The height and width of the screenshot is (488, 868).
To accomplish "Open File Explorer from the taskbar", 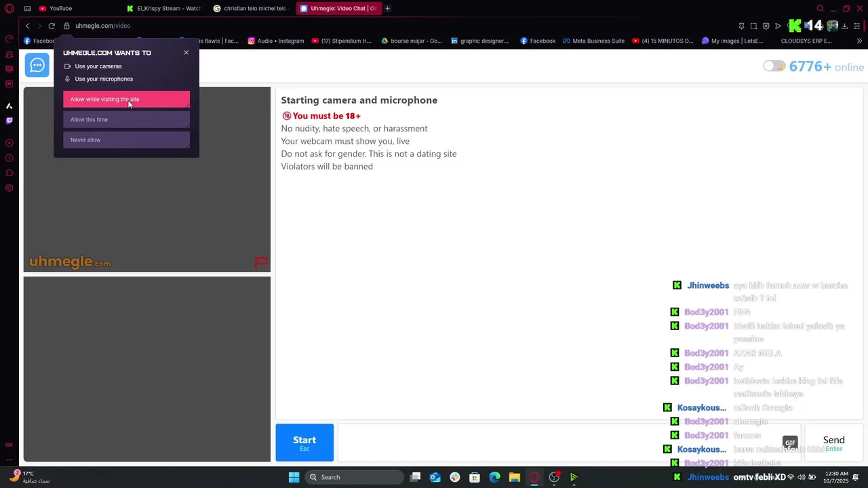I will pyautogui.click(x=515, y=477).
